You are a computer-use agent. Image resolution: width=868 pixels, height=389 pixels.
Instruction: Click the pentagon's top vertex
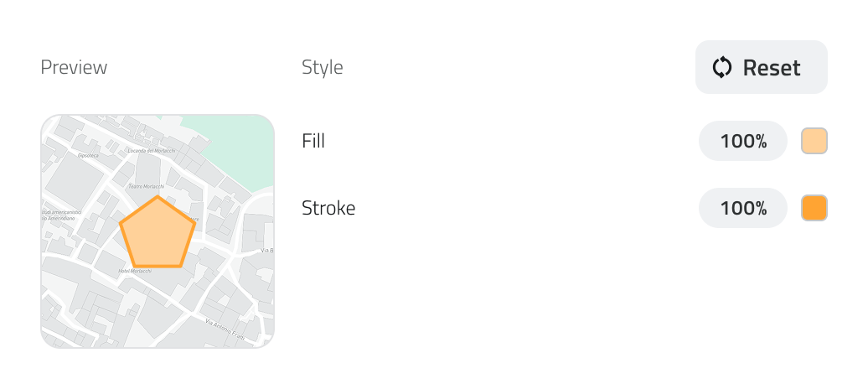click(x=158, y=198)
